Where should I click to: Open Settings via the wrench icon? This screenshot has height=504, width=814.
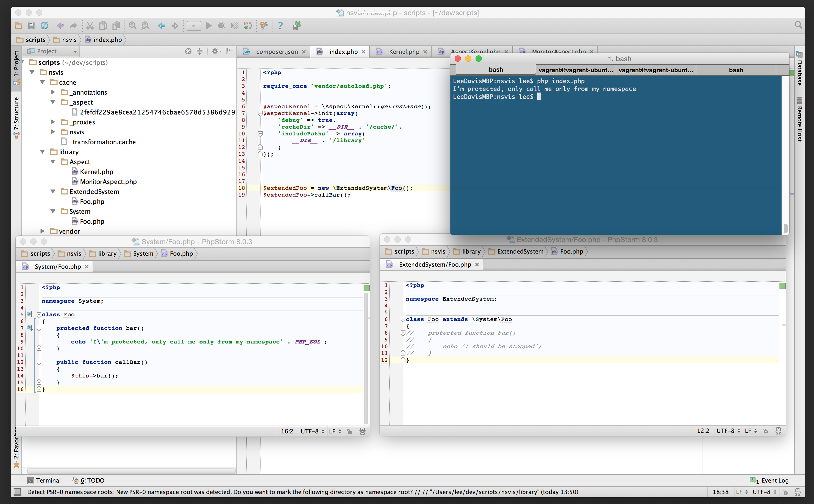(x=264, y=26)
